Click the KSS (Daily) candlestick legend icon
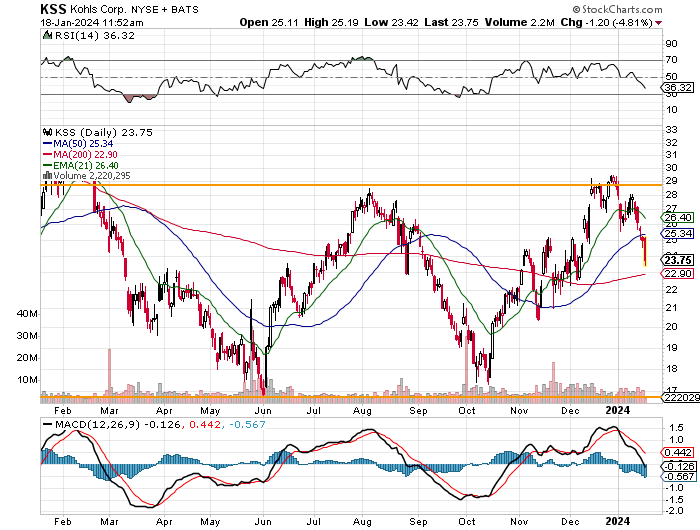 (x=45, y=131)
